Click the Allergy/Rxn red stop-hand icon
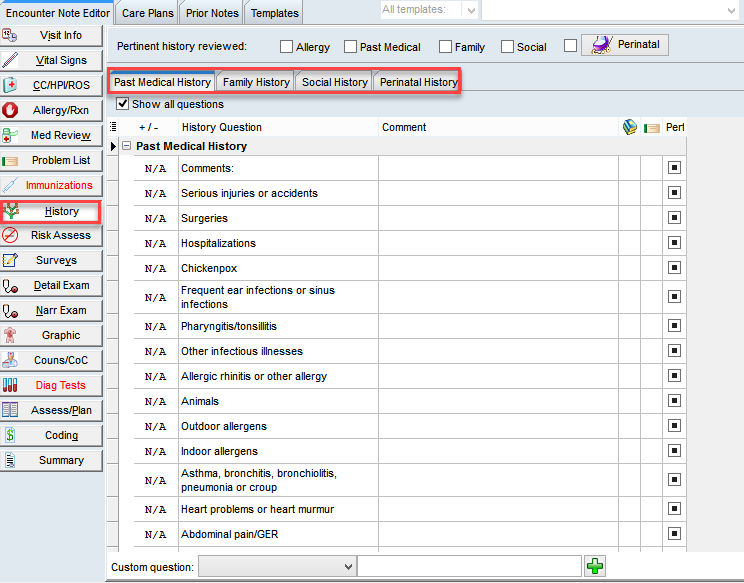Screen dimensions: 744x583 pos(9,110)
